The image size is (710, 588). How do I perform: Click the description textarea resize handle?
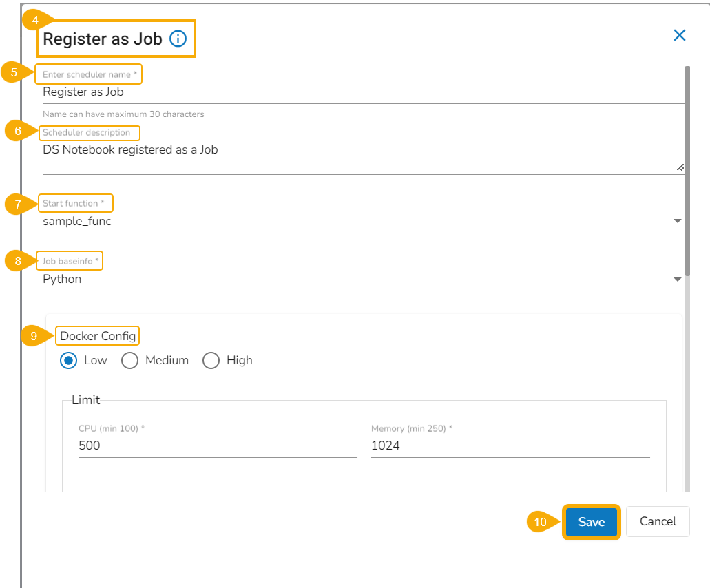click(680, 167)
